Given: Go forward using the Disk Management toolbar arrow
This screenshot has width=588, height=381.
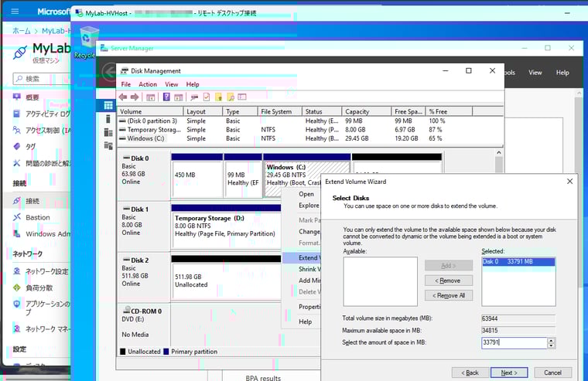Looking at the screenshot, I should click(x=135, y=97).
